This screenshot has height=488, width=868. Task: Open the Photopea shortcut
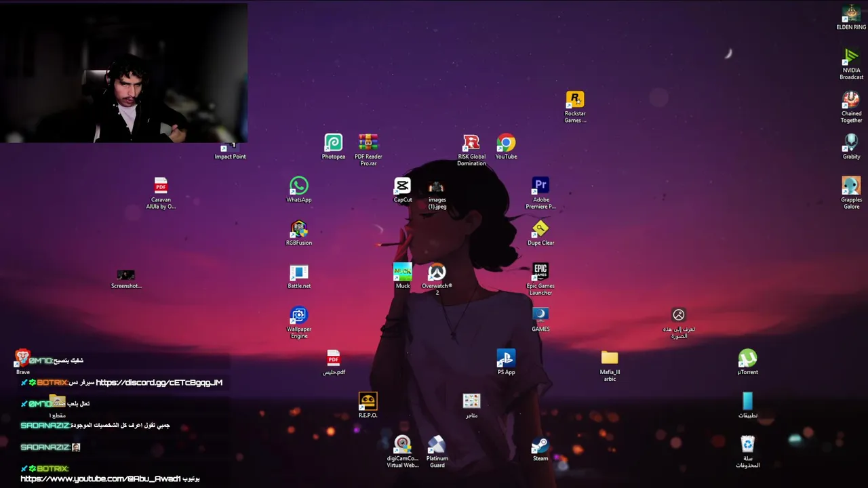(x=333, y=147)
